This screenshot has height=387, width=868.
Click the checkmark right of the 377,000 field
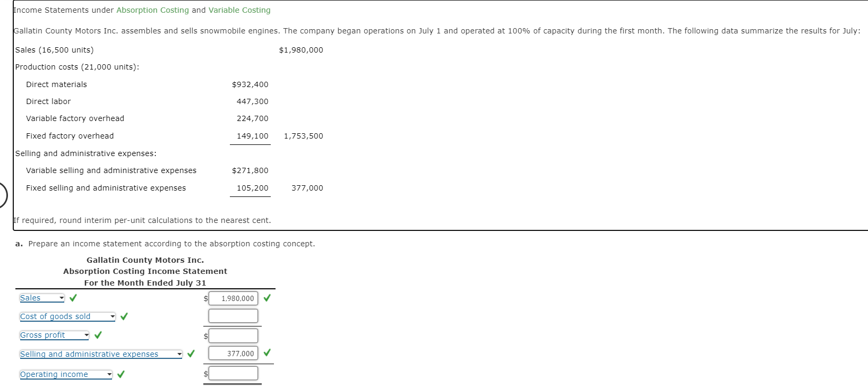(x=267, y=352)
